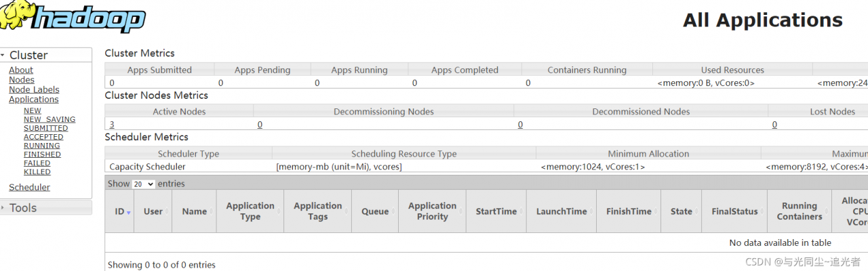868x271 pixels.
Task: Sort table by StartTime column
Action: click(x=496, y=211)
